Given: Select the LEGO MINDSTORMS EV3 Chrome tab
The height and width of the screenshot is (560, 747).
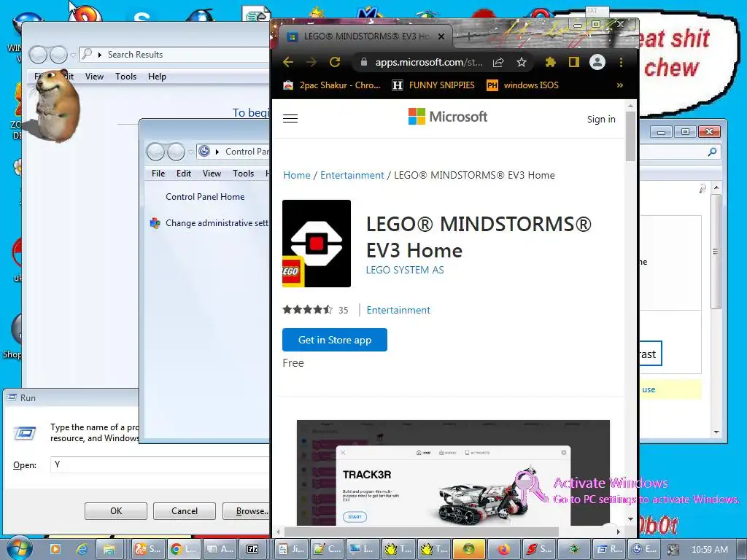Looking at the screenshot, I should (x=366, y=36).
